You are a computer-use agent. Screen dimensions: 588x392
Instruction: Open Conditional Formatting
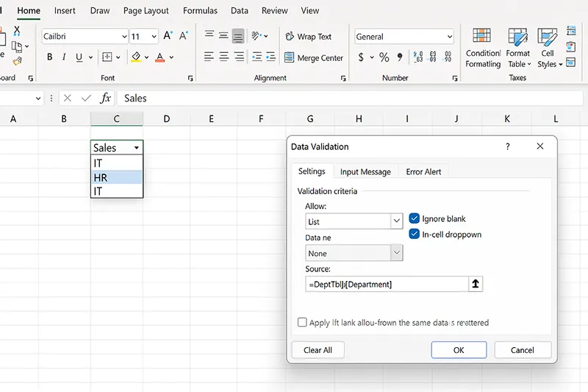click(483, 48)
